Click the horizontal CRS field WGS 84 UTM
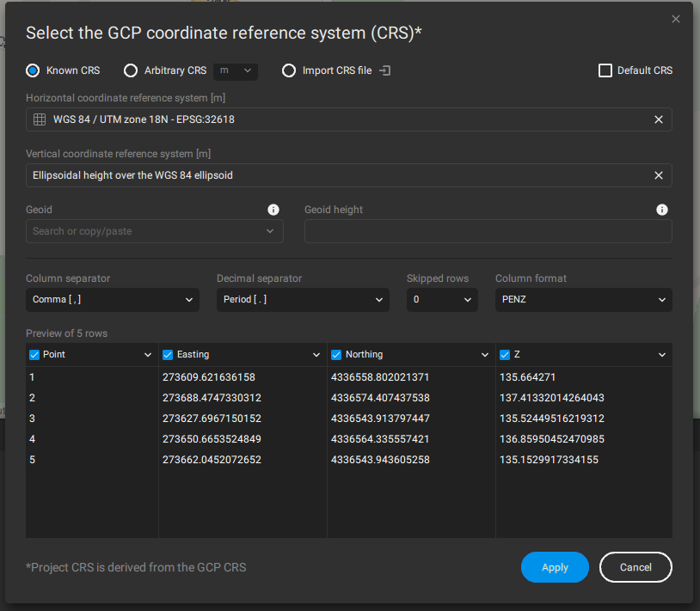 click(x=348, y=119)
